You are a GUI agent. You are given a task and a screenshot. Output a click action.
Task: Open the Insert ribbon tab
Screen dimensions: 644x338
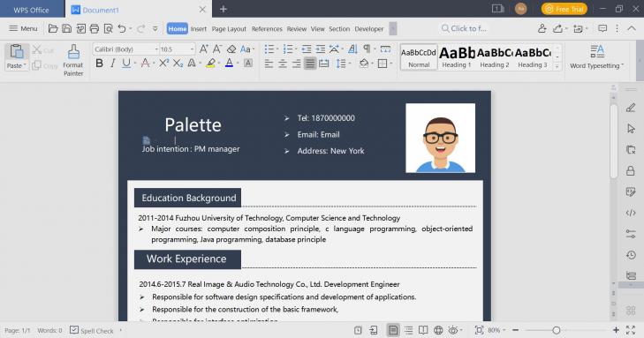coord(199,29)
